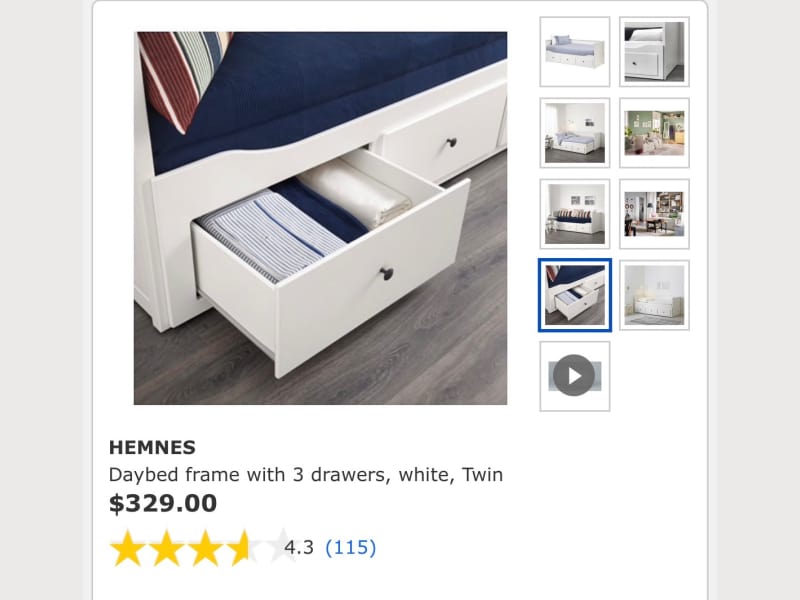
Task: Click the HEMNES product name
Action: [152, 447]
